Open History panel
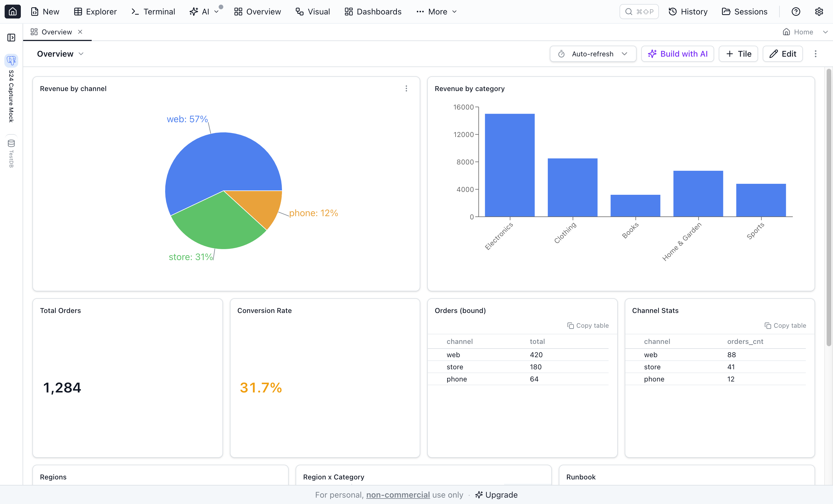 click(x=688, y=12)
